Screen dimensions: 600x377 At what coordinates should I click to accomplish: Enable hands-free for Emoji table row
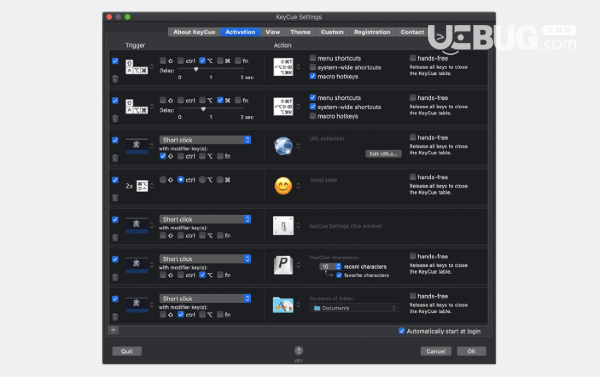pos(412,177)
